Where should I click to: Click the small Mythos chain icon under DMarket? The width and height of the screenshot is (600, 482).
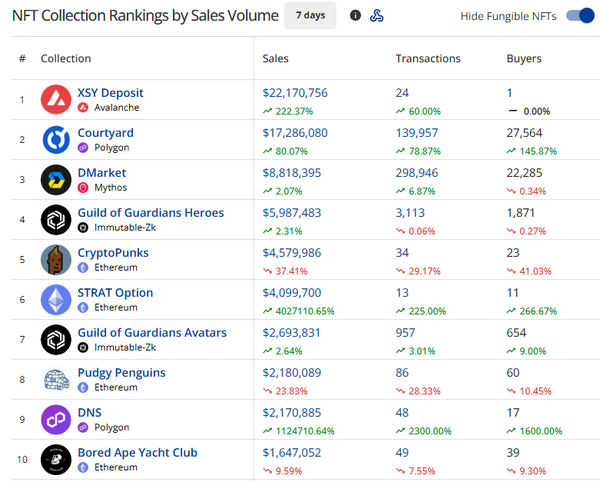(x=83, y=187)
